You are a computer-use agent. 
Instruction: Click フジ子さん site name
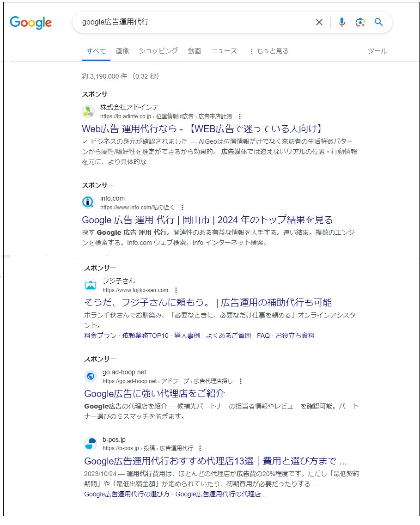click(x=119, y=281)
